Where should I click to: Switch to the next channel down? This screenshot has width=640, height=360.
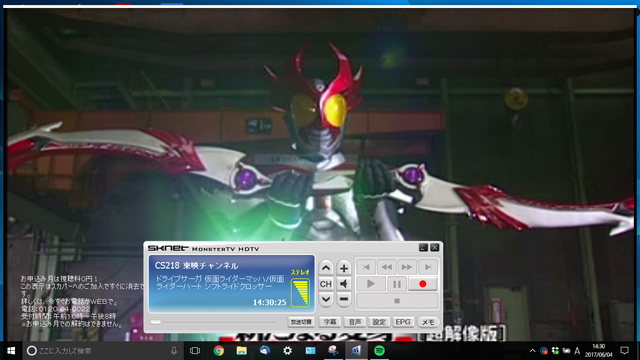(326, 299)
